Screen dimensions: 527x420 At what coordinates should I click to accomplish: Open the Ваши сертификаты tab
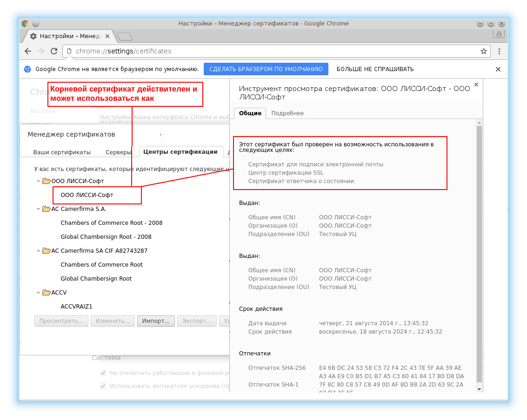pos(62,152)
